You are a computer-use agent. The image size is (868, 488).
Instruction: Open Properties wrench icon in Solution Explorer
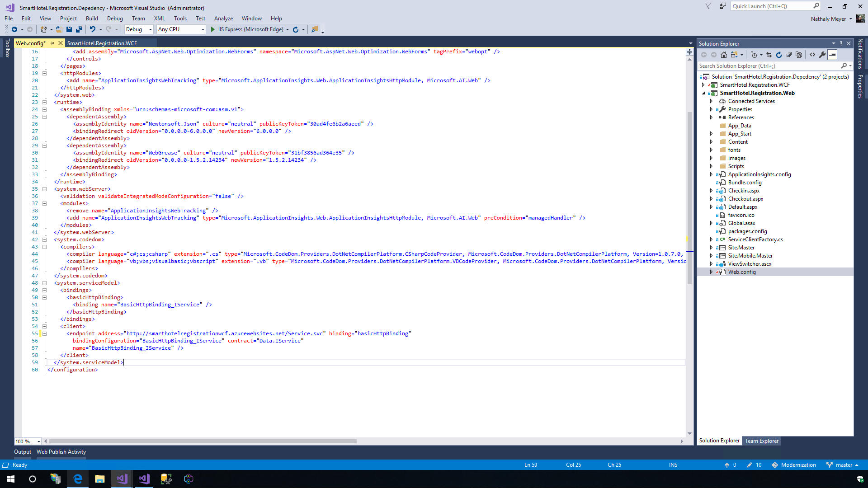coord(822,55)
